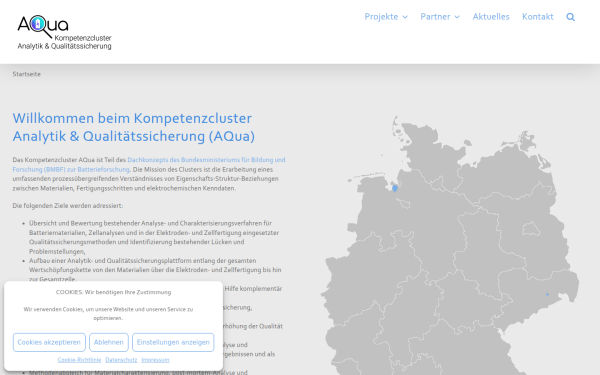Click the Startseite breadcrumb
The height and width of the screenshot is (375, 600).
pos(26,74)
